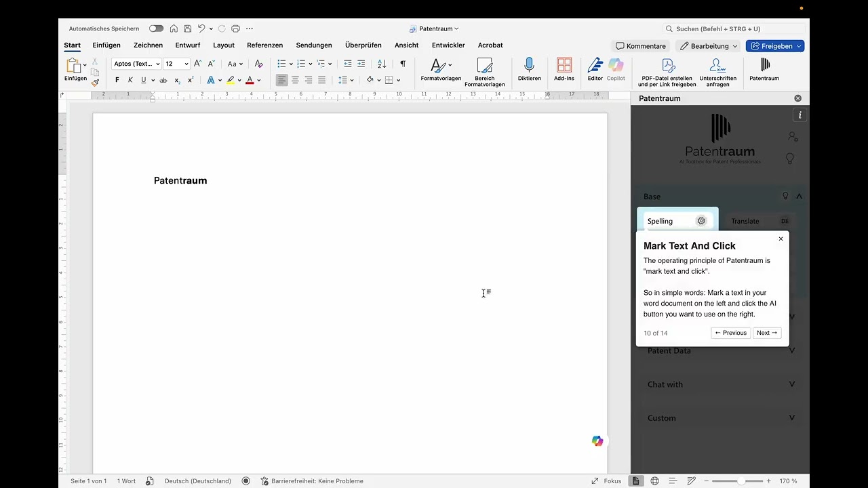This screenshot has height=488, width=868.
Task: Click the Patentraum ribbon icon
Action: click(x=764, y=69)
